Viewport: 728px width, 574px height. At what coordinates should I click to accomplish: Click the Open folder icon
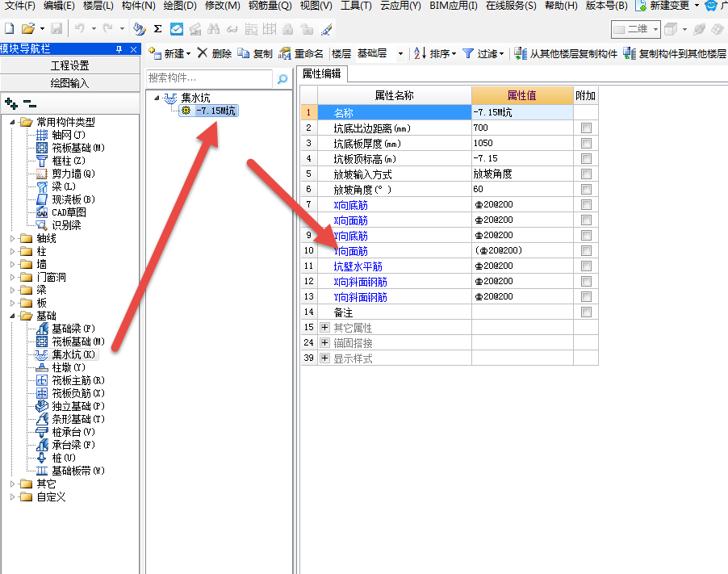28,29
